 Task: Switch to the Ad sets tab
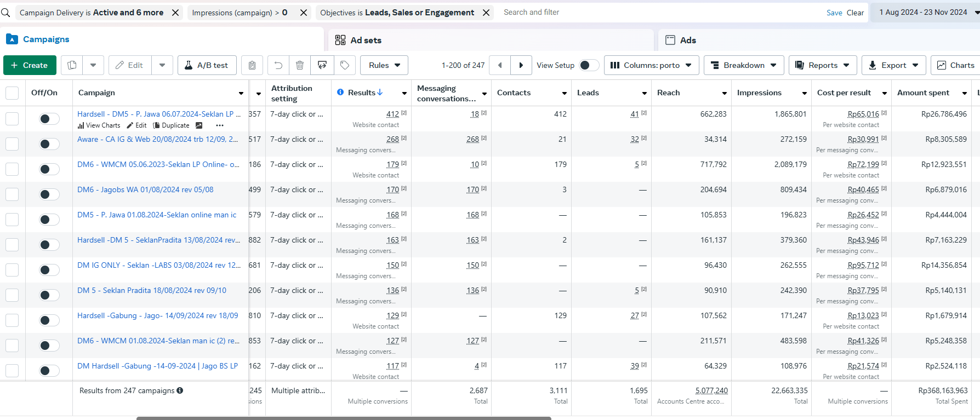(366, 40)
